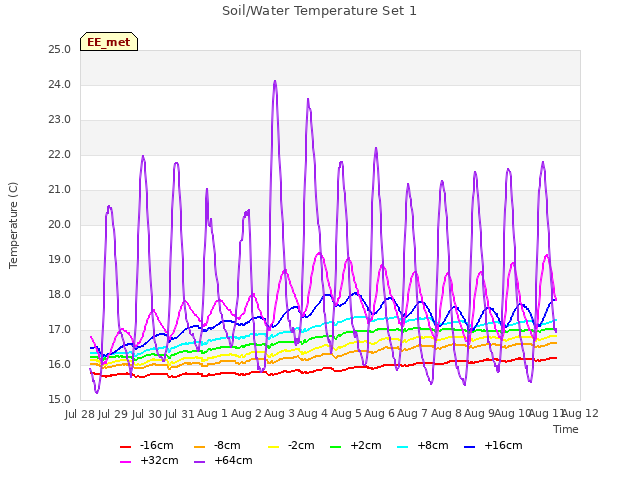Click the Jul 31 x-axis date label
This screenshot has height=480, width=640.
click(180, 414)
